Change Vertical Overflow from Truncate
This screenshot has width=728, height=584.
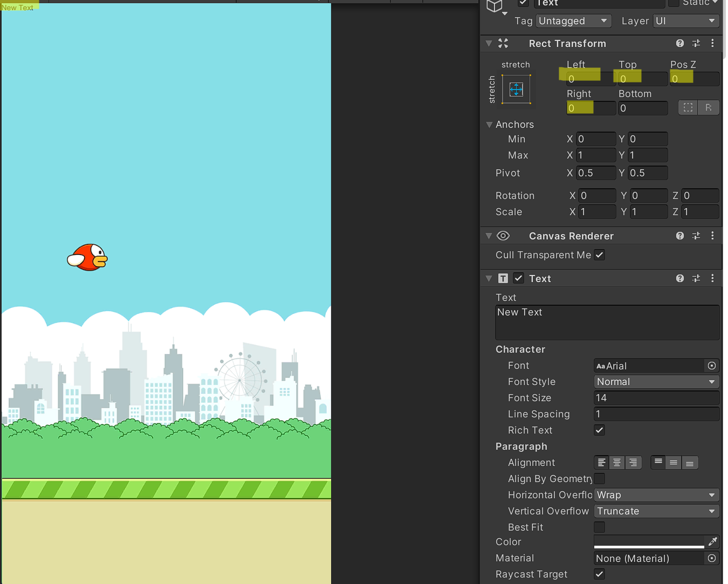656,511
